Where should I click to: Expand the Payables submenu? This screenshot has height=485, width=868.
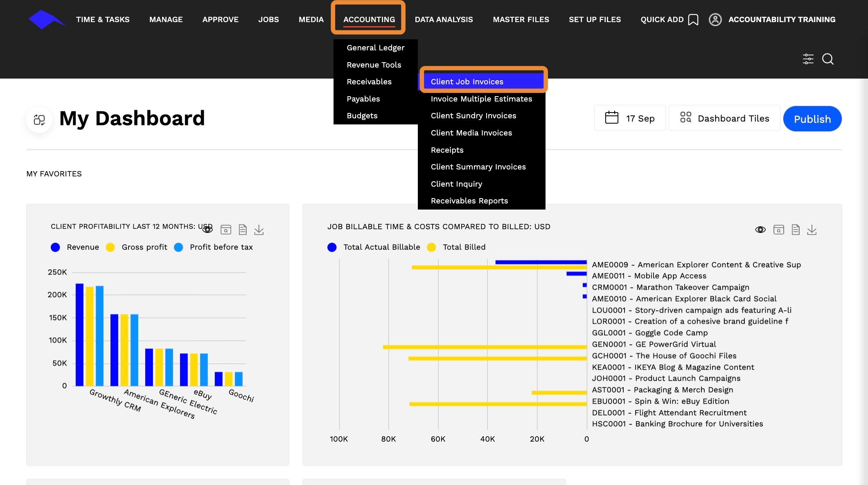363,99
